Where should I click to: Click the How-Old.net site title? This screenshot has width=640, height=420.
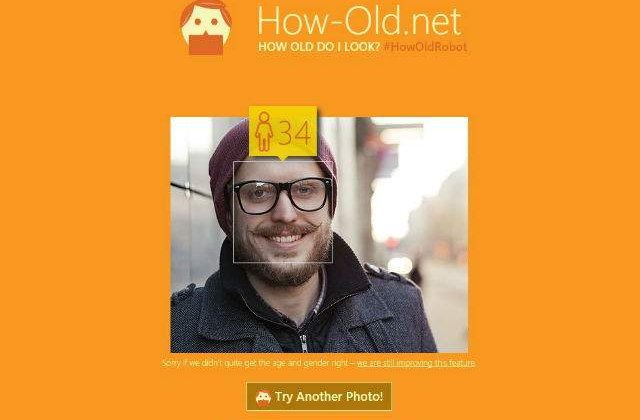360,20
